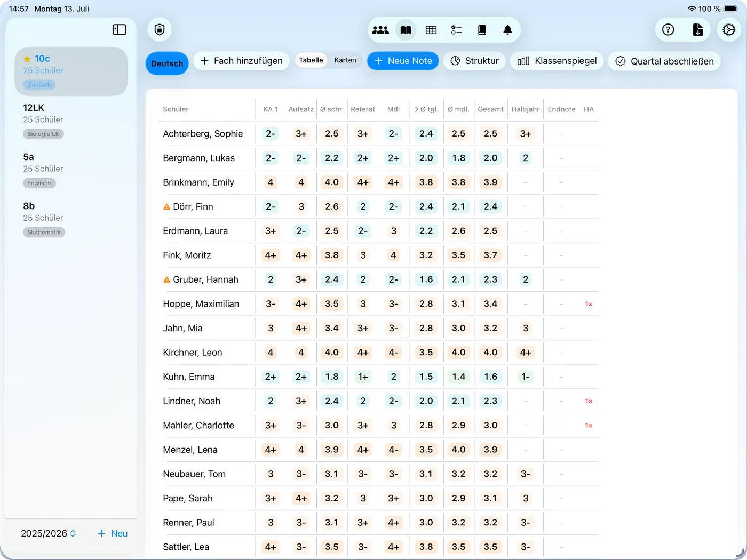This screenshot has width=747, height=560.
Task: Click Halbjahr grade 1- for Kuhn, Emma
Action: pyautogui.click(x=526, y=377)
